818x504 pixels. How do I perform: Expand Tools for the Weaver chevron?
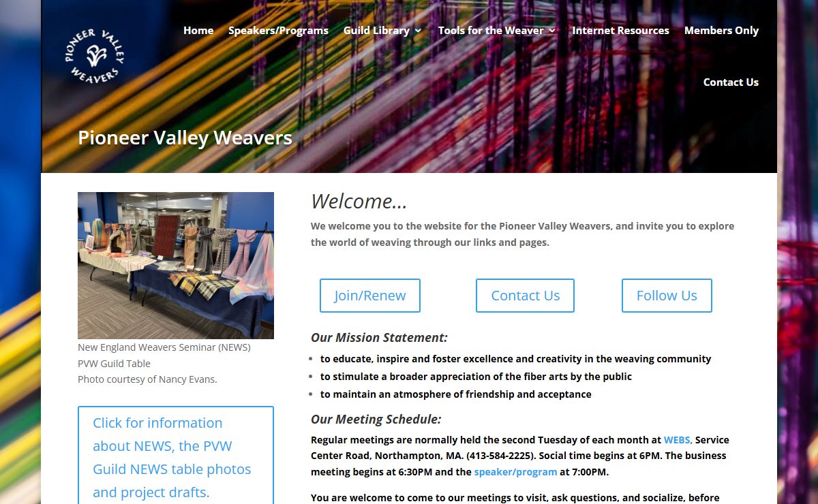(x=551, y=31)
